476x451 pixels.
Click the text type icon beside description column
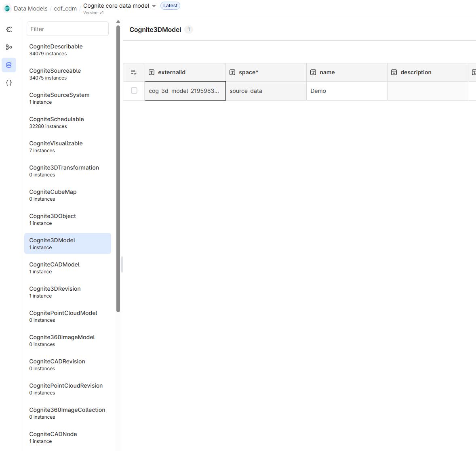click(394, 72)
